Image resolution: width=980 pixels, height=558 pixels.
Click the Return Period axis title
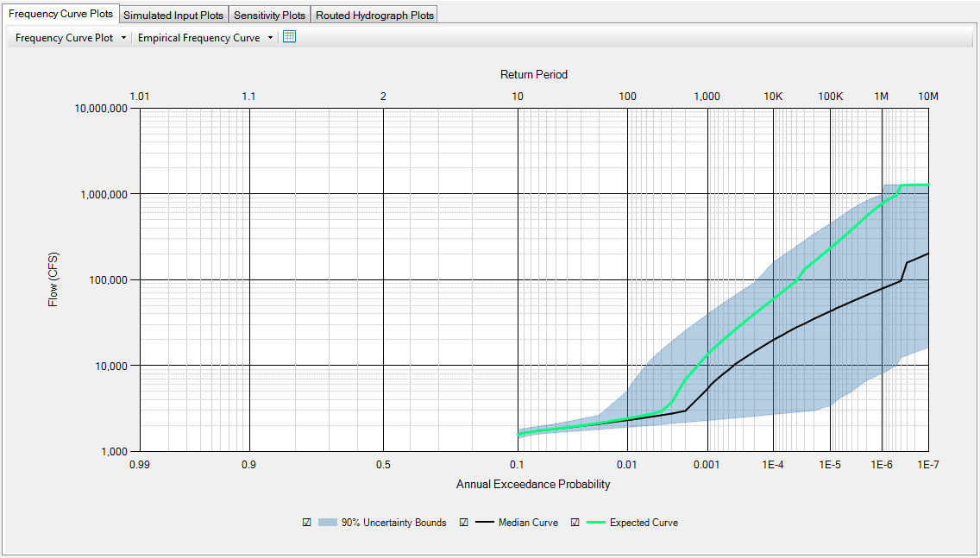coord(535,75)
